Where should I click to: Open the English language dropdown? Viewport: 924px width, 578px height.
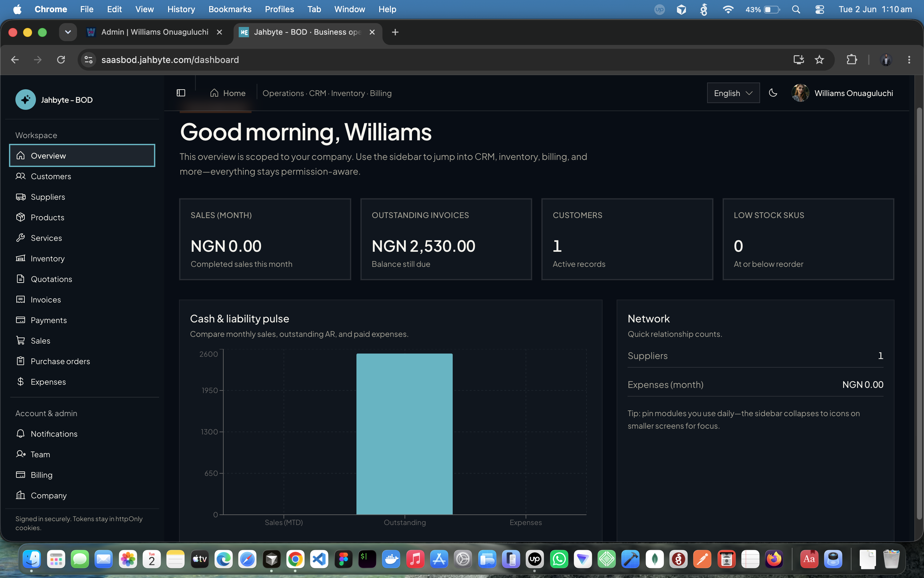tap(733, 93)
